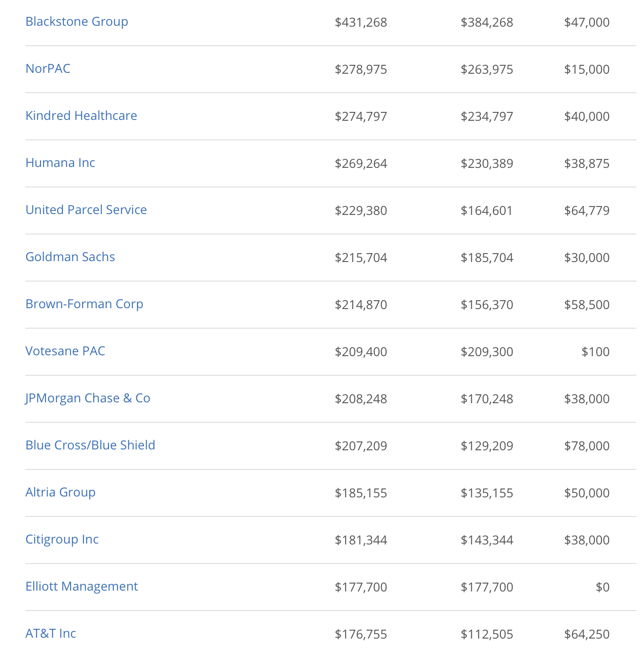Screen dimensions: 644x655
Task: Click AT&T Inc's $64,250 amount
Action: click(x=586, y=634)
